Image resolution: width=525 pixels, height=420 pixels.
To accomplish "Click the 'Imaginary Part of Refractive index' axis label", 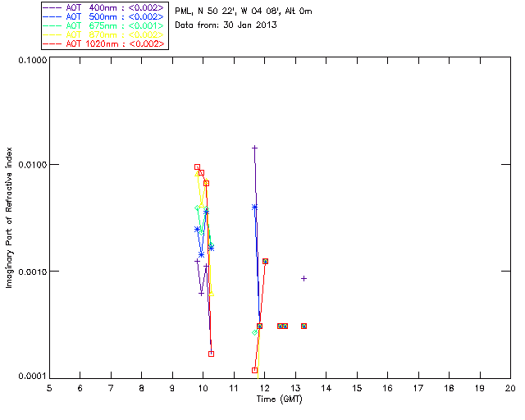I will pos(9,217).
